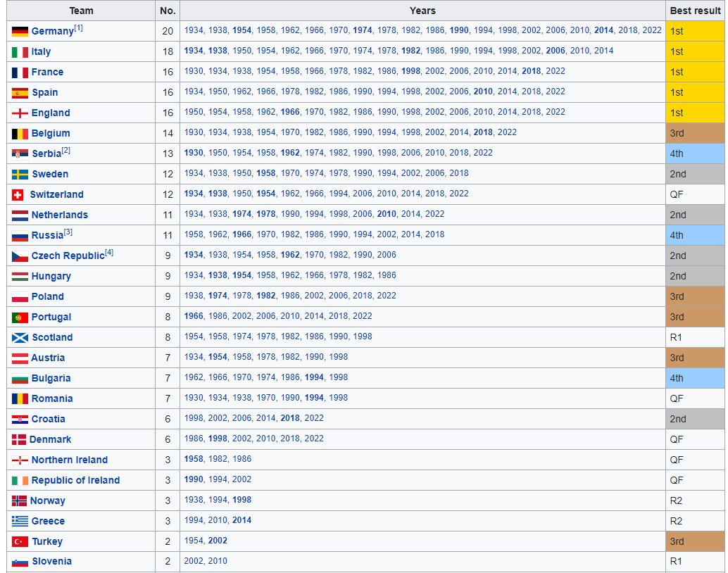Open the Croatia team link
Screen dimensions: 728x573
click(x=49, y=420)
